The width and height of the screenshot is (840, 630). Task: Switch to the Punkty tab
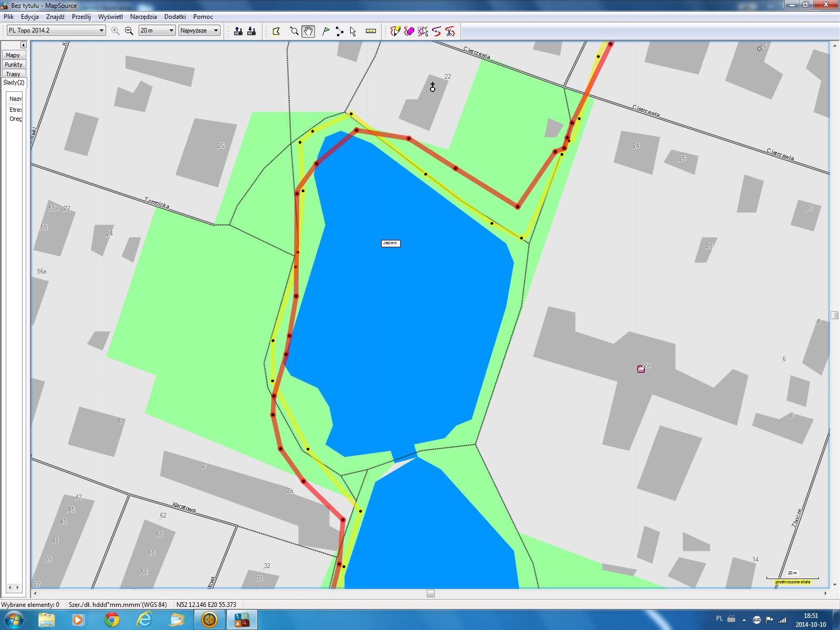tap(14, 65)
